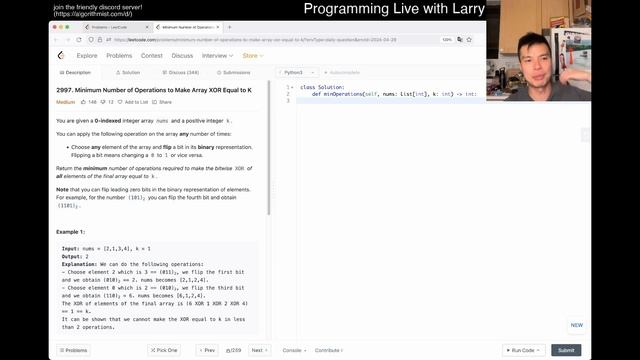The width and height of the screenshot is (640, 360).
Task: Click the lock site info icon
Action: (100, 40)
